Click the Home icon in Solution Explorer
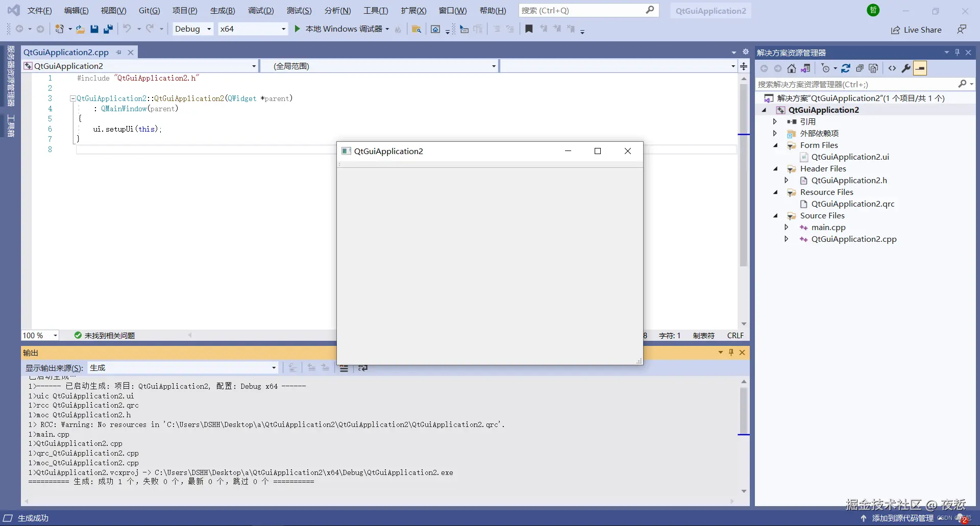 791,68
